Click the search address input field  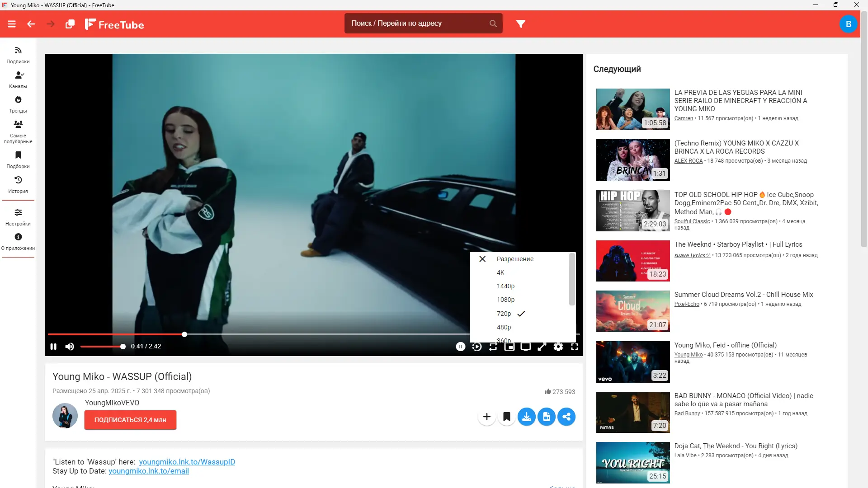click(x=416, y=23)
